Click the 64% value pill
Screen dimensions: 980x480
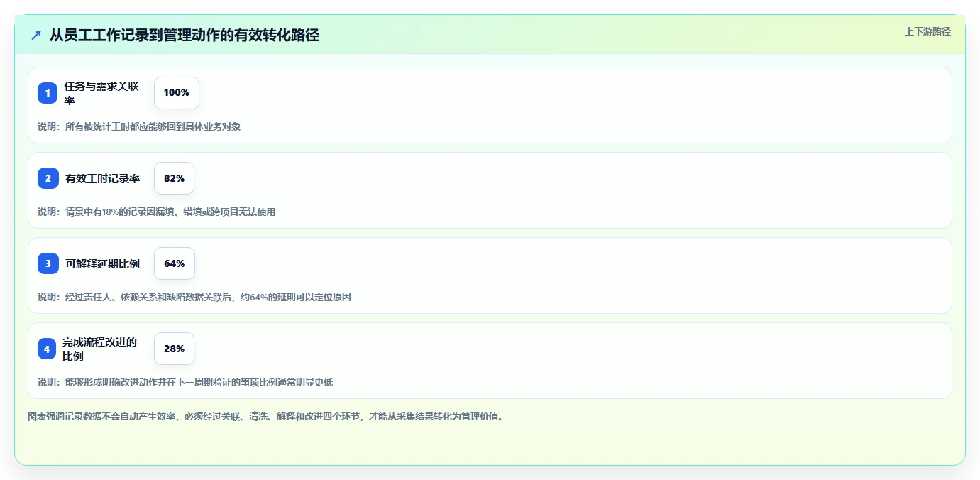tap(174, 263)
